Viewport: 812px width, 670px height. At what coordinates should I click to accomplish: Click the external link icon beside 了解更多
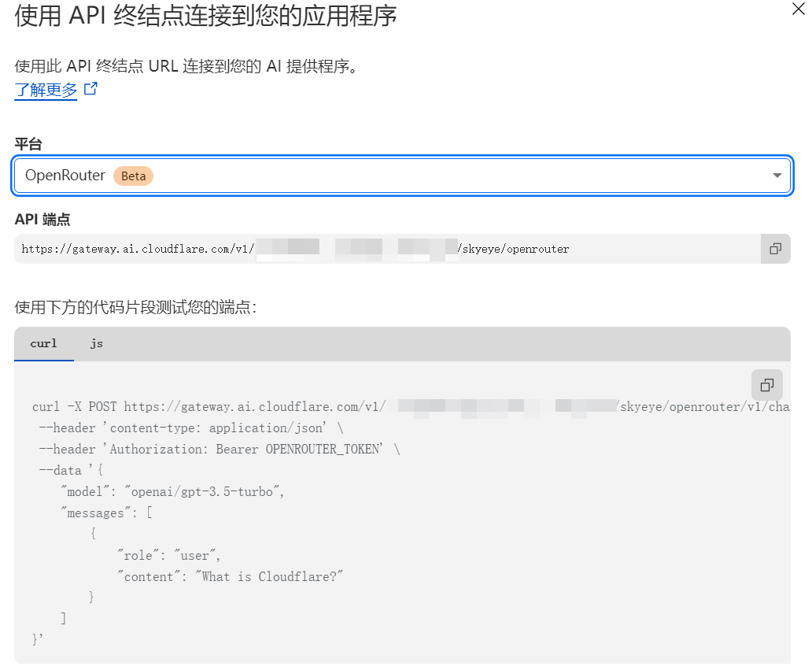click(90, 89)
